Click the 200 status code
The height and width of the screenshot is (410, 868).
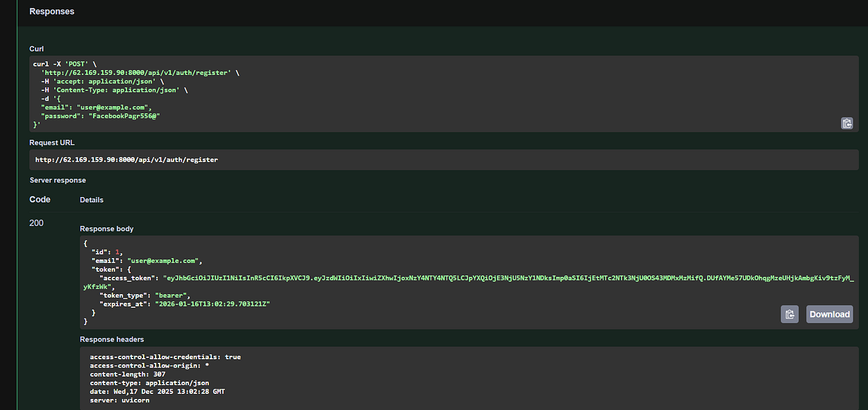click(x=37, y=223)
